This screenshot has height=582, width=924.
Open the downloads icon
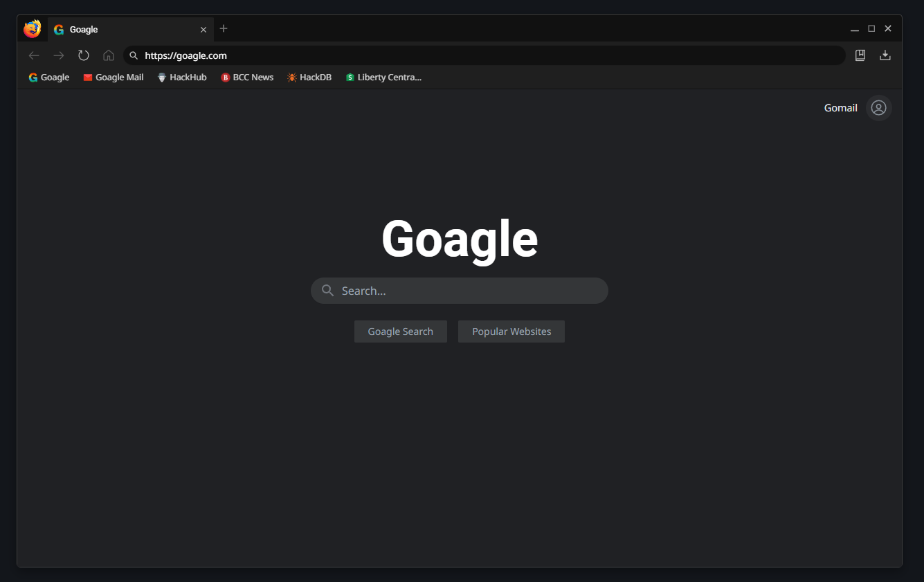pos(885,55)
